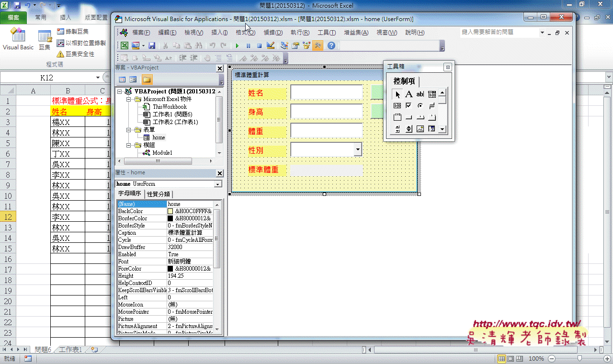Choose the TextBox (abl) control in Toolbox

(x=420, y=94)
